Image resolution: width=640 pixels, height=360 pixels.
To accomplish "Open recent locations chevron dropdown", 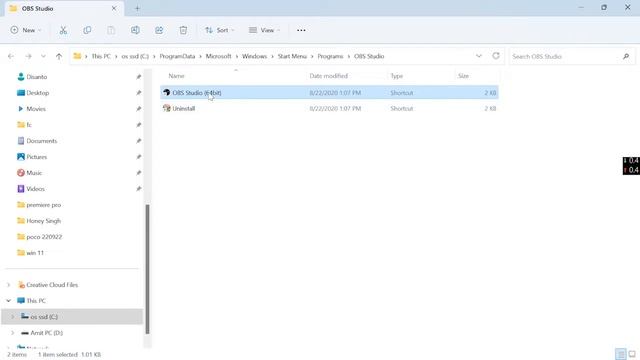I will pos(43,56).
